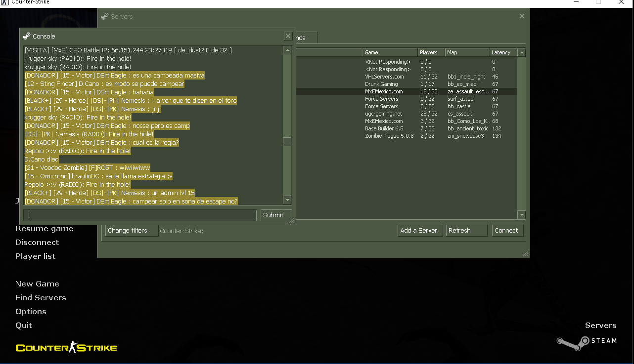Select Resume game menu item
This screenshot has width=634, height=364.
click(45, 229)
